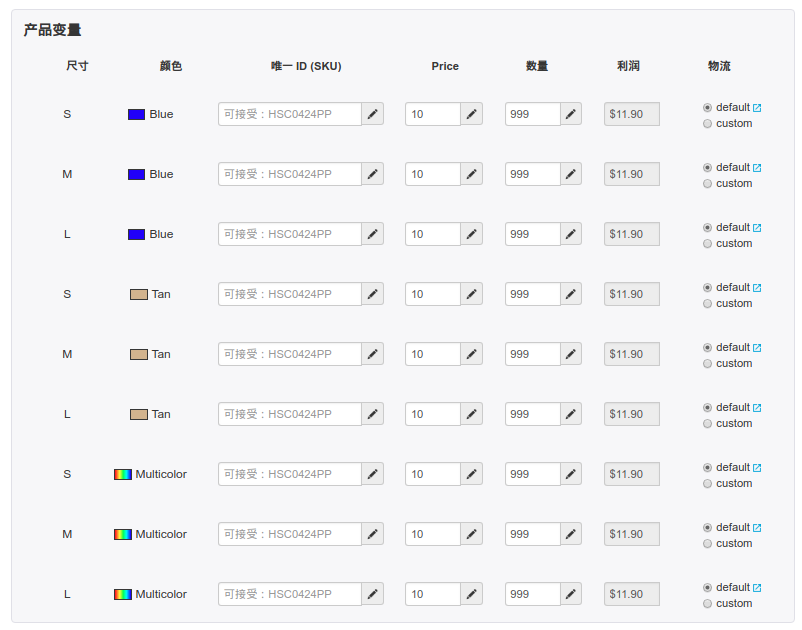Click the Blue color swatch for size S
This screenshot has height=630, width=802.
click(x=137, y=114)
